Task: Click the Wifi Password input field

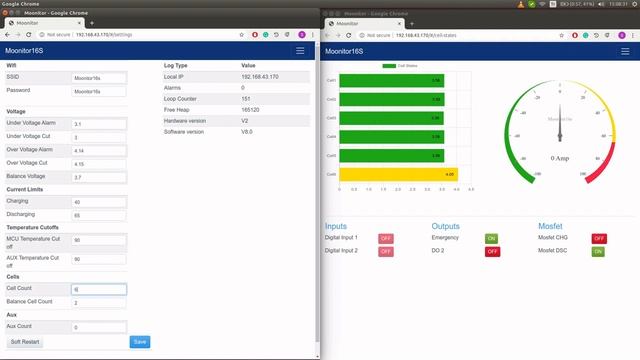Action: pos(99,91)
